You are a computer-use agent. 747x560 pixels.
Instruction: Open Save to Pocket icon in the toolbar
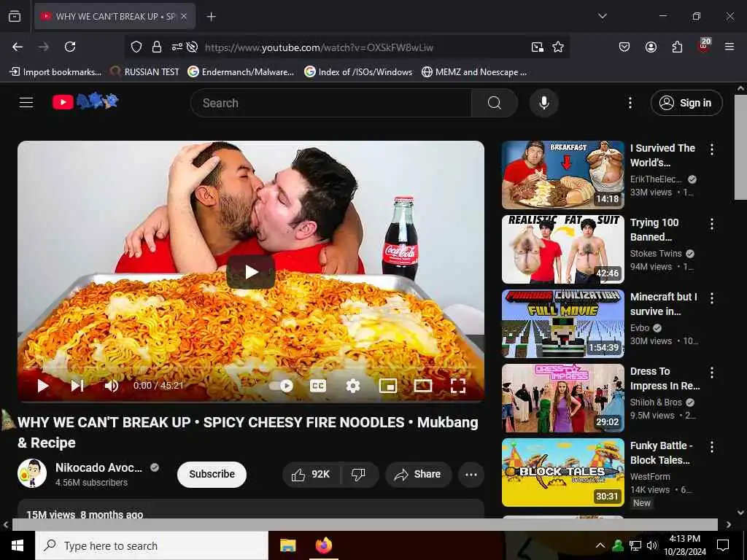tap(624, 47)
